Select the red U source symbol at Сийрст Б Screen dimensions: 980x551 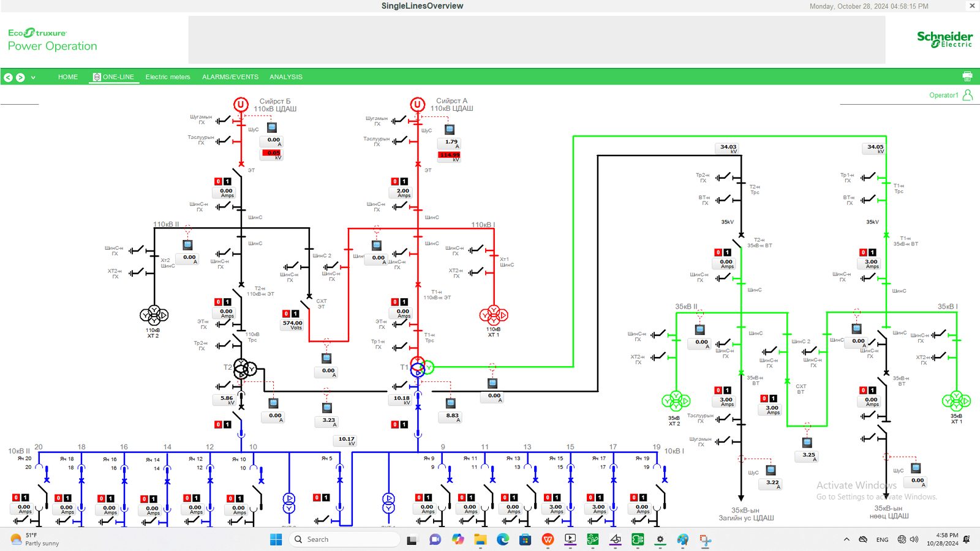[x=241, y=105]
